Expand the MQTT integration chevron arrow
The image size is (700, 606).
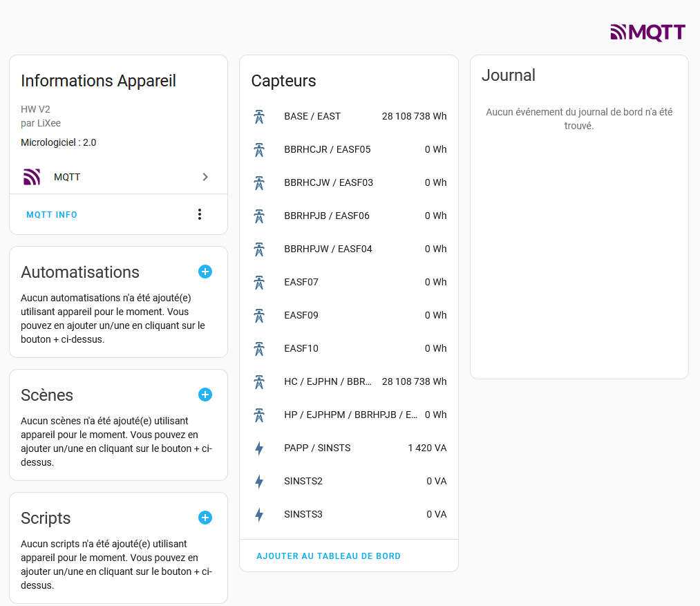click(x=205, y=177)
